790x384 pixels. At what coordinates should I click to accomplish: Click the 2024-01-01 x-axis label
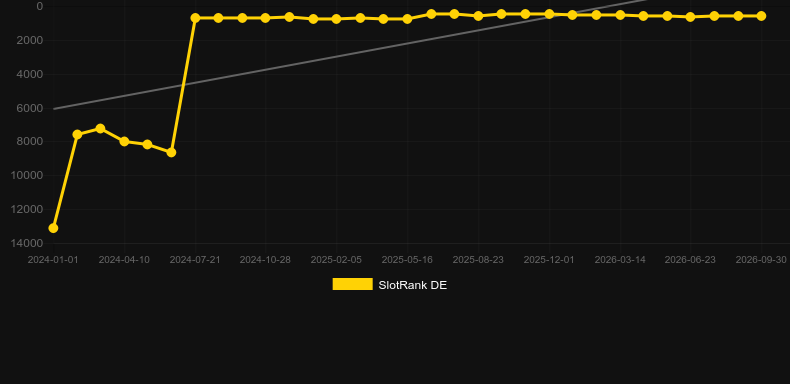(53, 260)
